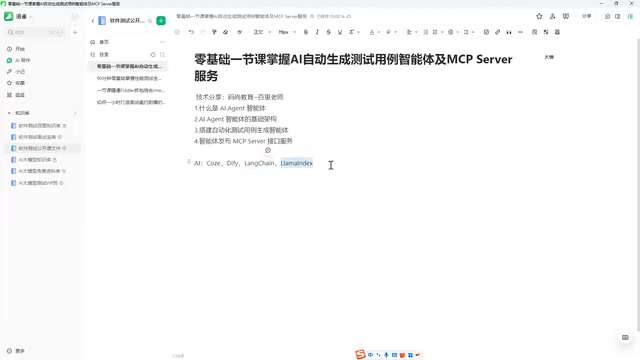
Task: Click the 大纲 outline button
Action: pos(549,57)
